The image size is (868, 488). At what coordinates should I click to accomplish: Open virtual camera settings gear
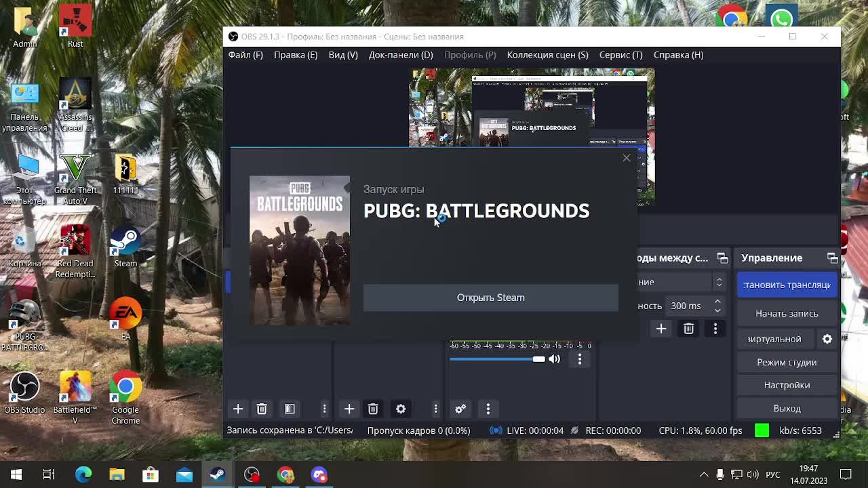(827, 339)
